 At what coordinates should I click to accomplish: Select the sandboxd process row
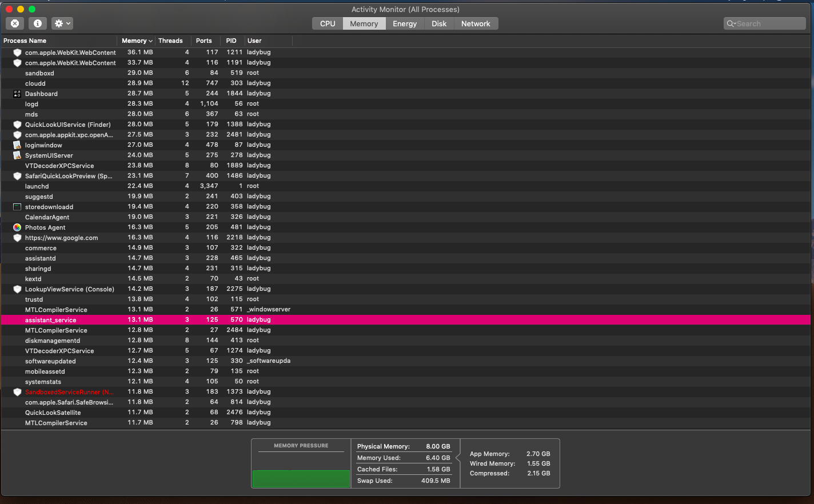click(405, 73)
